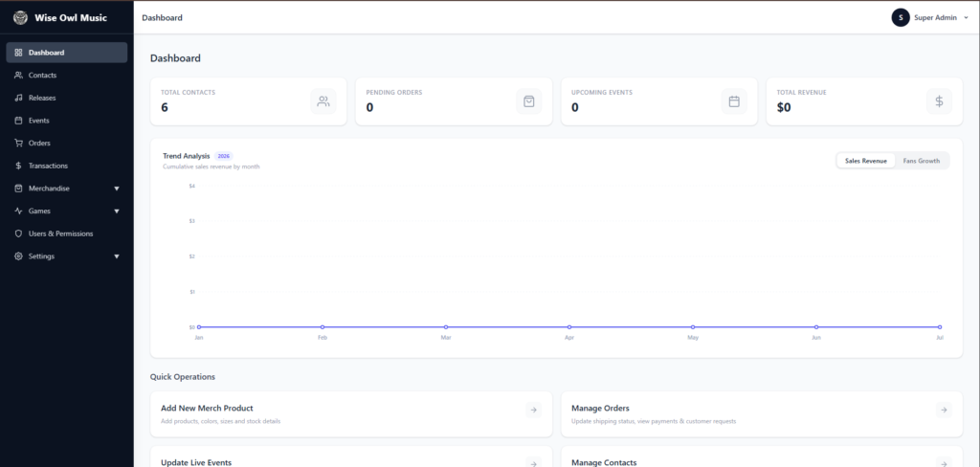This screenshot has width=980, height=467.
Task: Click the Apr data point on chart
Action: (x=568, y=327)
